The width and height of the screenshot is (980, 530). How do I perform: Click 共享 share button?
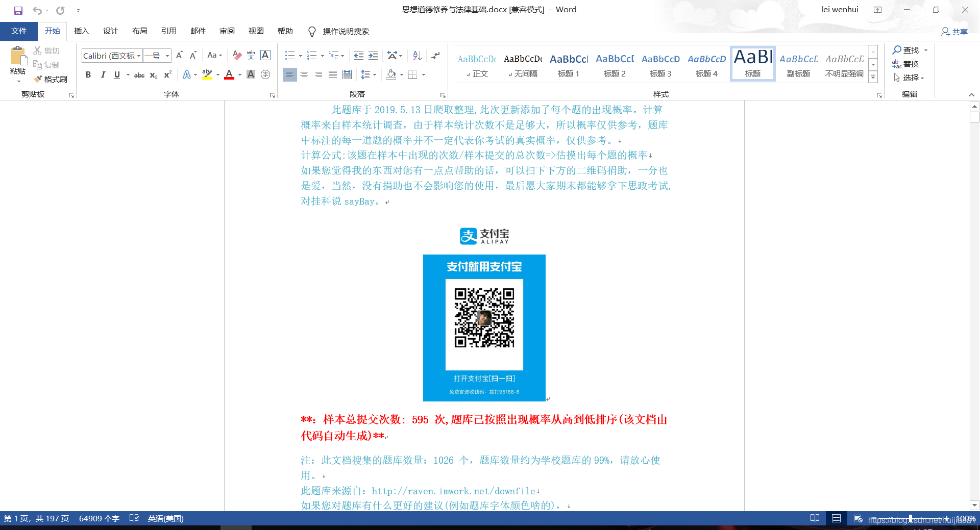[x=954, y=32]
